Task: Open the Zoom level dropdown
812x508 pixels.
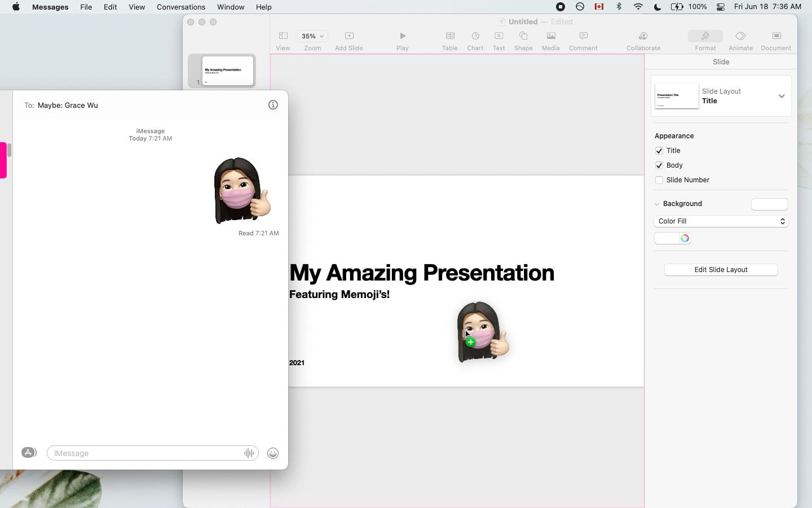Action: pos(312,36)
